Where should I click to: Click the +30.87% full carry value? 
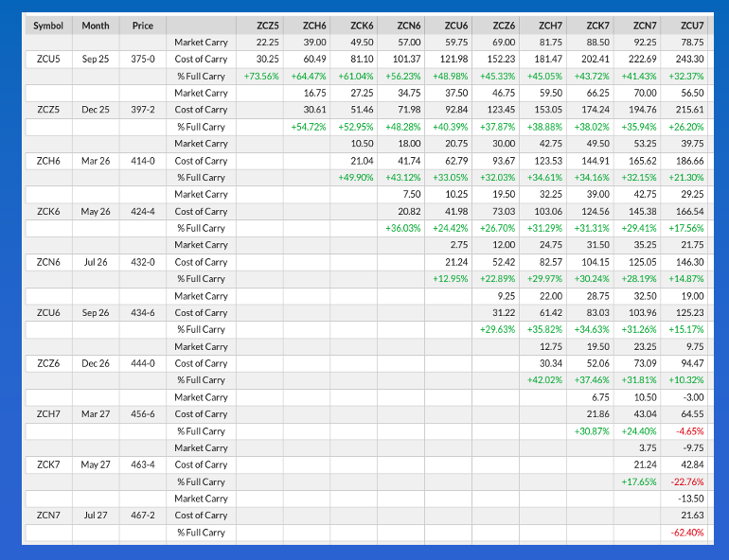(x=592, y=431)
